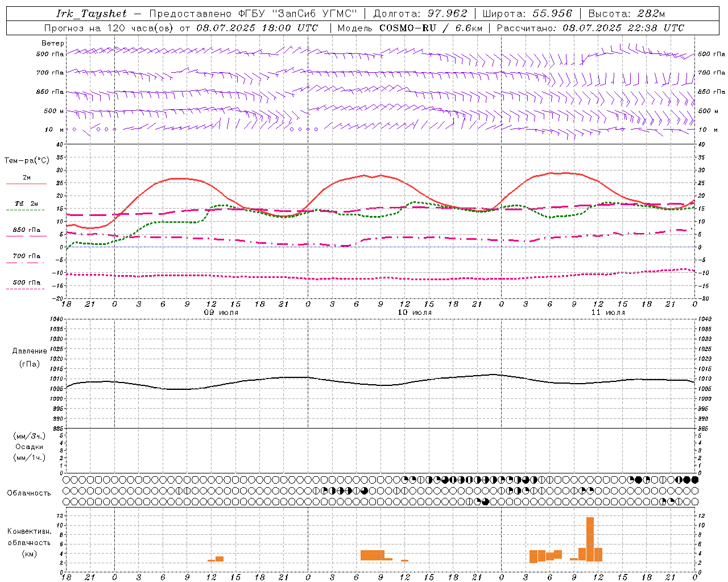728x582 pixels.
Task: Click the dotted pink swatch under 500 гПа legend
Action: coord(26,289)
